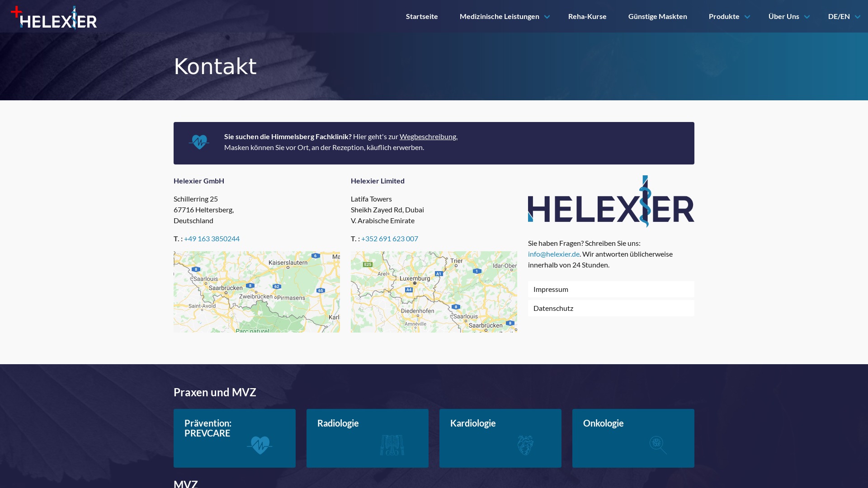This screenshot has width=868, height=488.
Task: Email info@helexier.de link
Action: pyautogui.click(x=554, y=254)
